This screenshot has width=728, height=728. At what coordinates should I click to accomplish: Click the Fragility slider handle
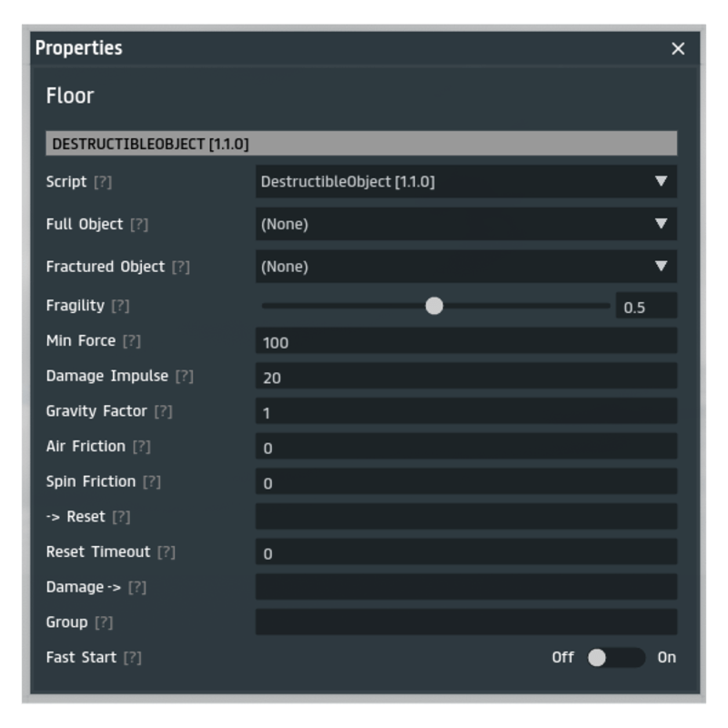[x=434, y=306]
